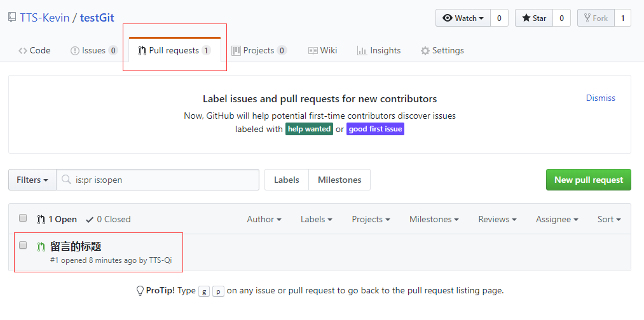Click the Wiki tab book icon
Viewport: 644px width, 320px height.
point(313,50)
